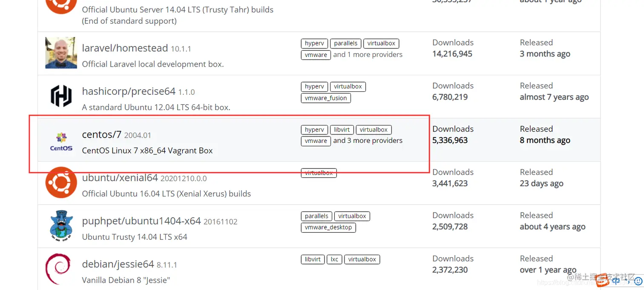Open the laravel/homestead avatar photo

[x=61, y=53]
